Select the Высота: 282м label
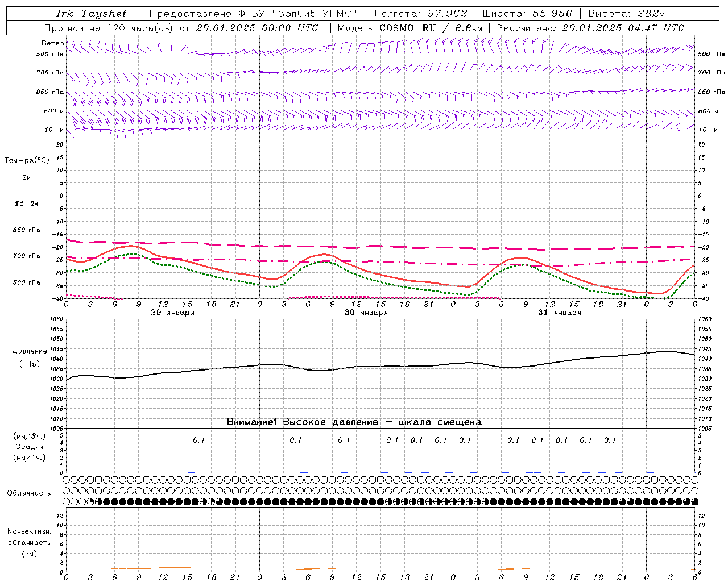 (627, 14)
